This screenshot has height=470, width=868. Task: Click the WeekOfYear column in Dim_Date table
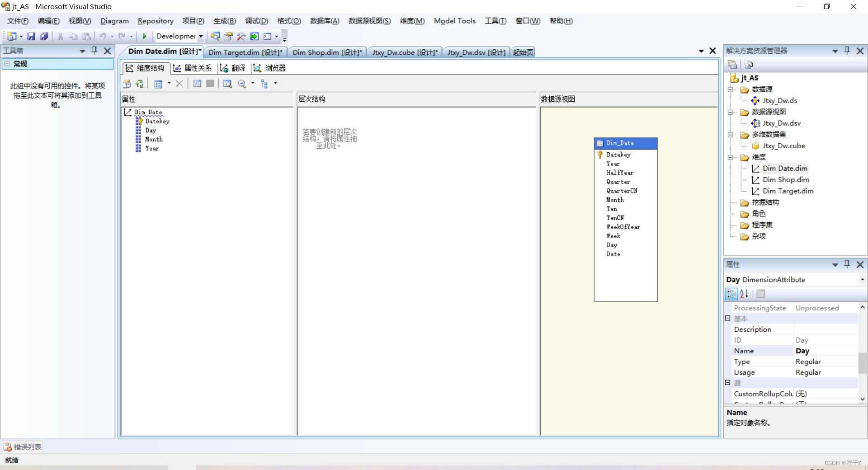click(x=623, y=227)
